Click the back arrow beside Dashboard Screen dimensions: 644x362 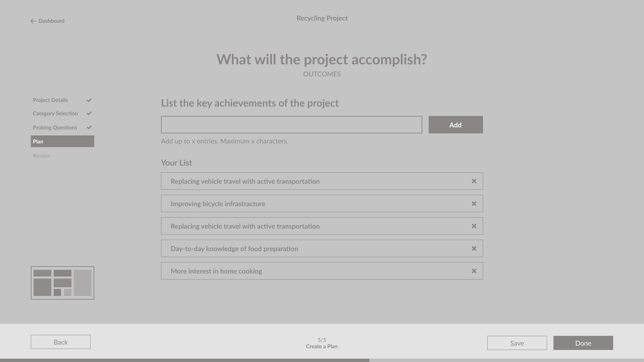tap(33, 21)
